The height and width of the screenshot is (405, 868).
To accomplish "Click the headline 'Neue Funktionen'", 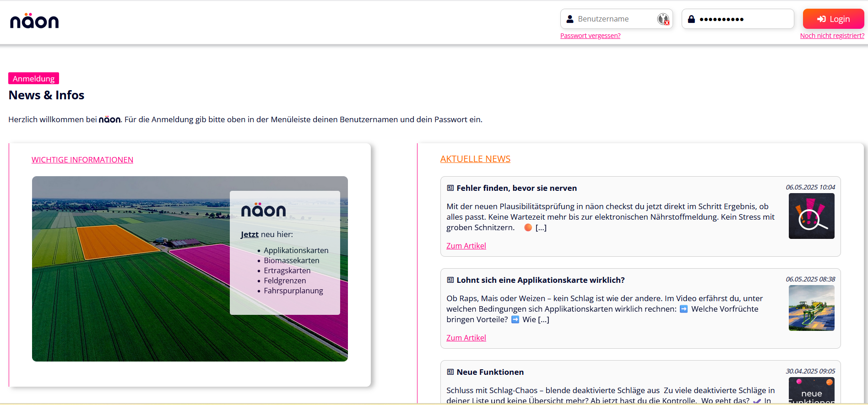I will [x=490, y=372].
